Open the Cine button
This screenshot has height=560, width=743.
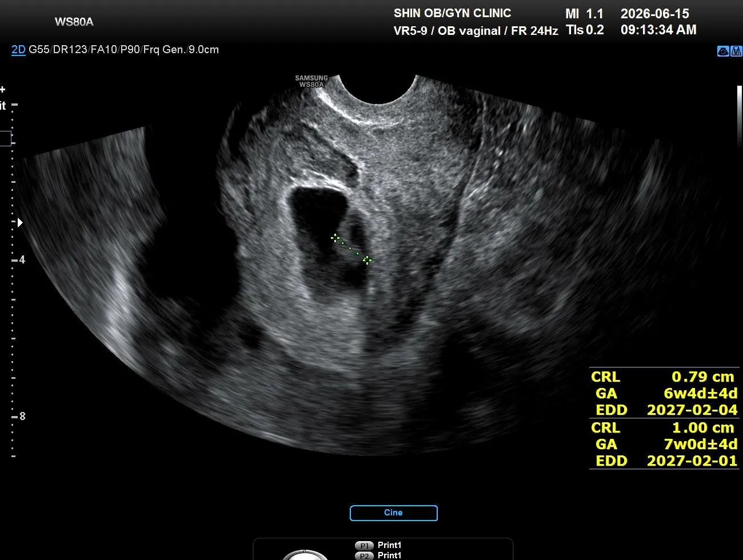tap(394, 513)
